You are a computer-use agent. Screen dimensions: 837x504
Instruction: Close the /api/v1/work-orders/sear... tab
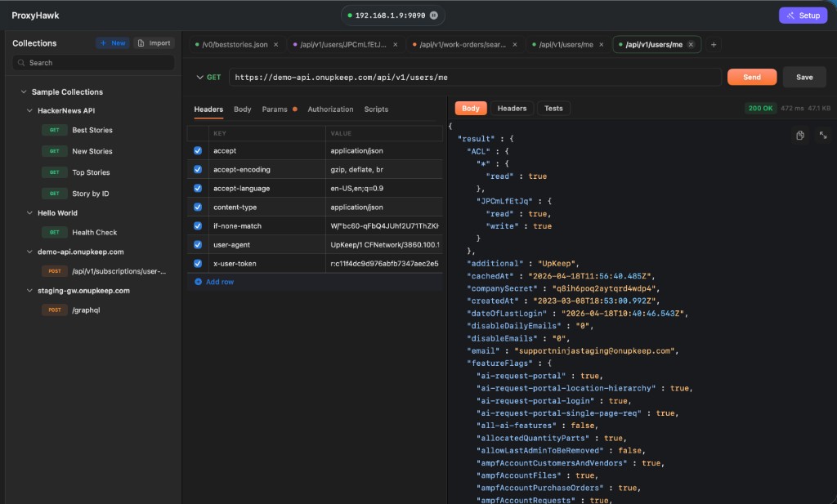point(515,45)
